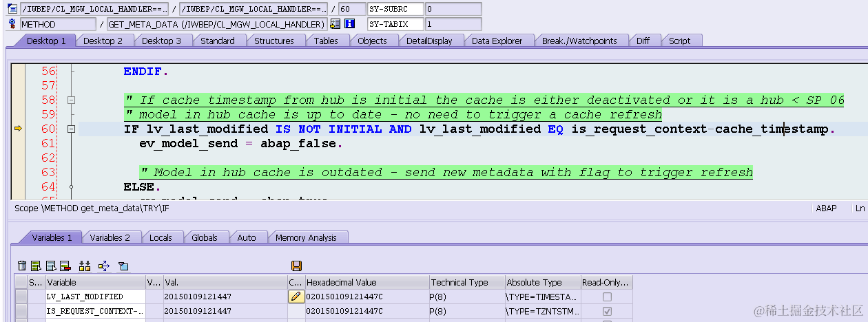Open the Tables tab

(x=326, y=41)
